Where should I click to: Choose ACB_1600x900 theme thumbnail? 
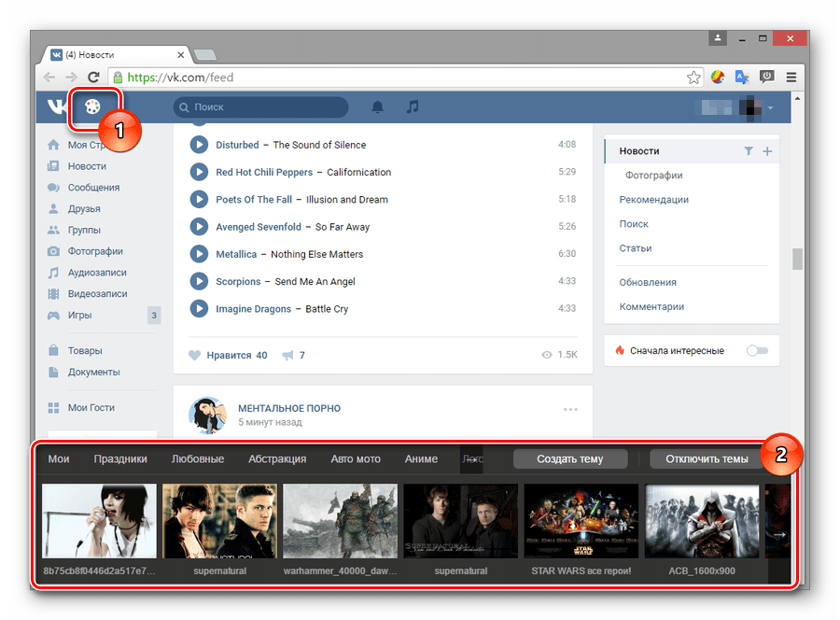tap(702, 521)
